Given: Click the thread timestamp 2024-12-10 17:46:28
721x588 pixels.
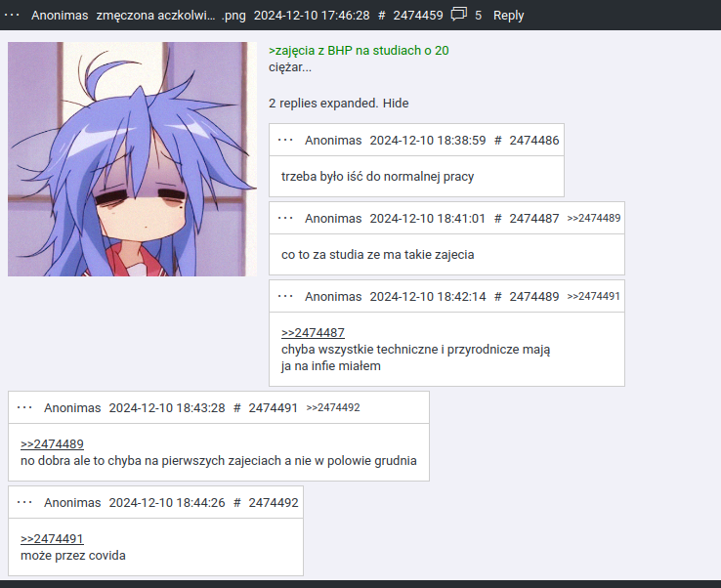Looking at the screenshot, I should click(x=312, y=16).
